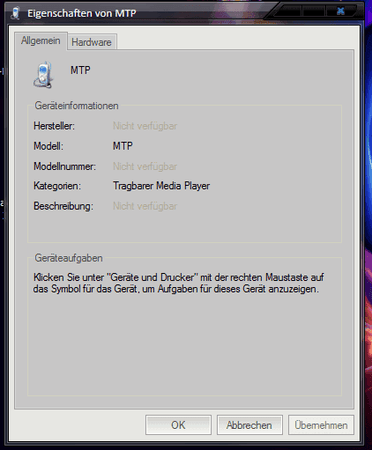Click the Hersteller label

[54, 126]
